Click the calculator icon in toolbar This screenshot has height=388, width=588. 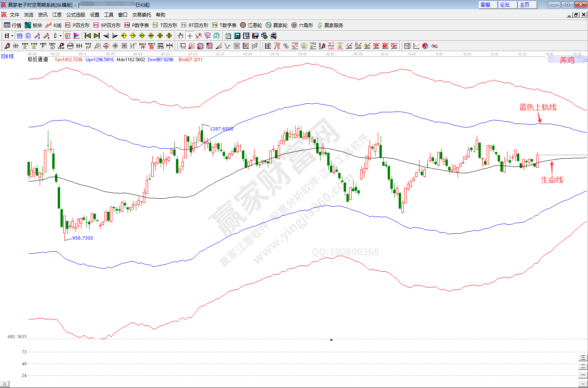pyautogui.click(x=237, y=36)
